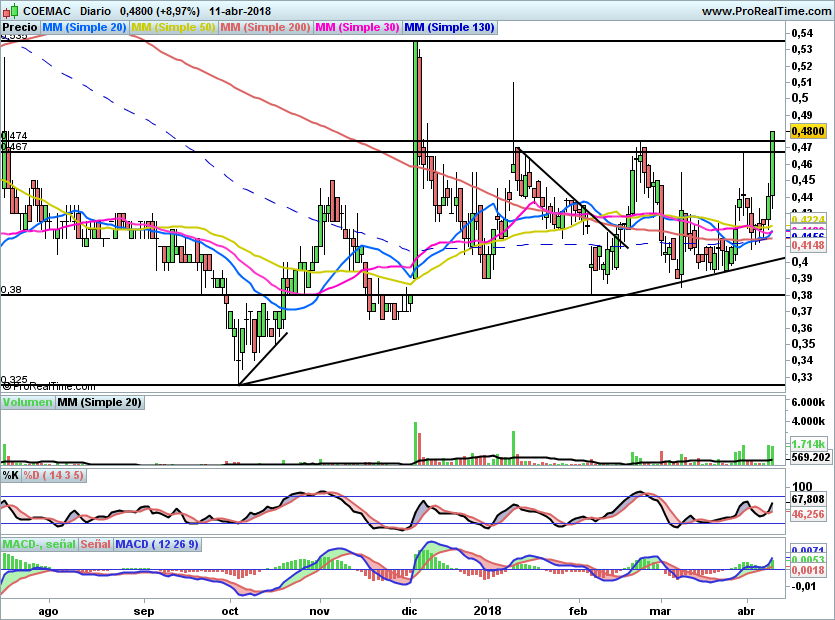Click the MACD-, señal histogram label
The image size is (835, 620).
pyautogui.click(x=39, y=544)
